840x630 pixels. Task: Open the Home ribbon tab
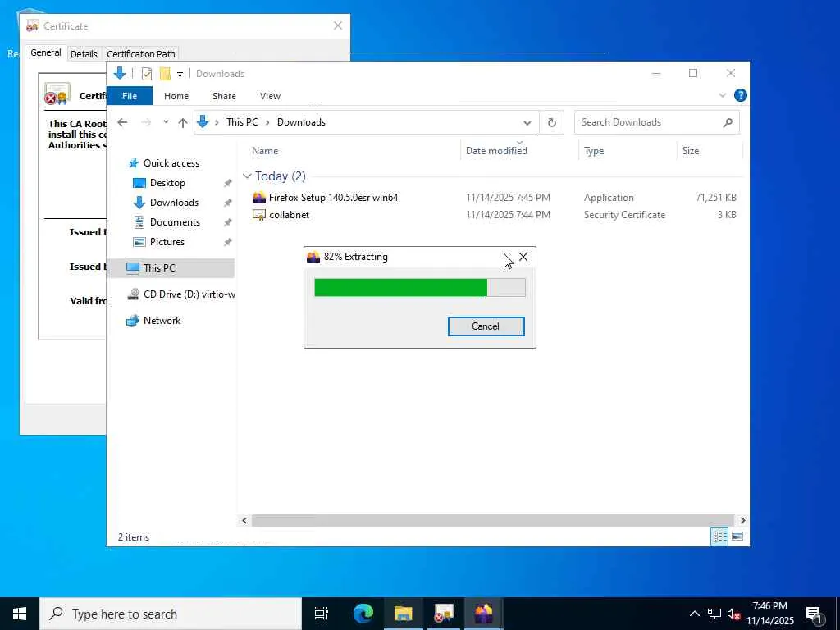click(x=176, y=96)
